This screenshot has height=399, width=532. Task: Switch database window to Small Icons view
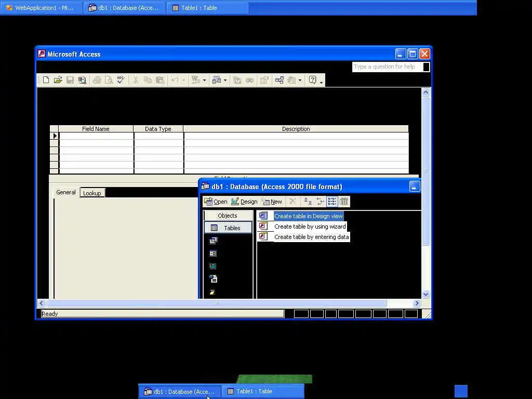pos(320,202)
